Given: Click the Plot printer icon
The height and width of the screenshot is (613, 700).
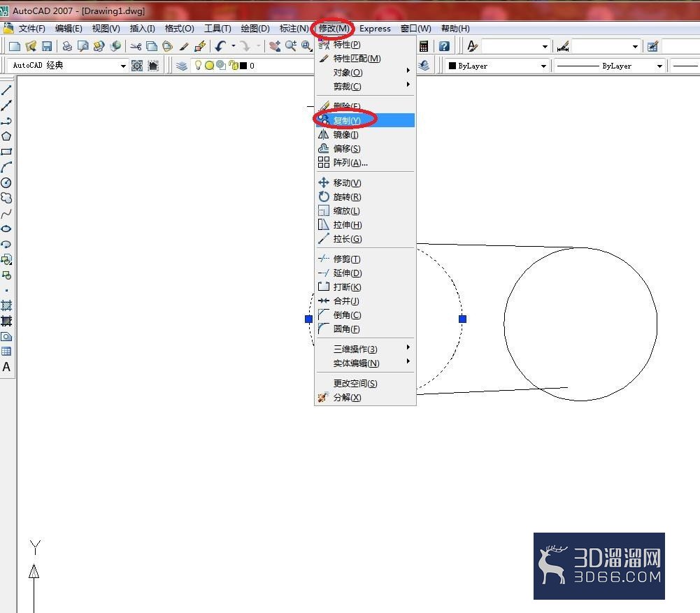Looking at the screenshot, I should [67, 46].
